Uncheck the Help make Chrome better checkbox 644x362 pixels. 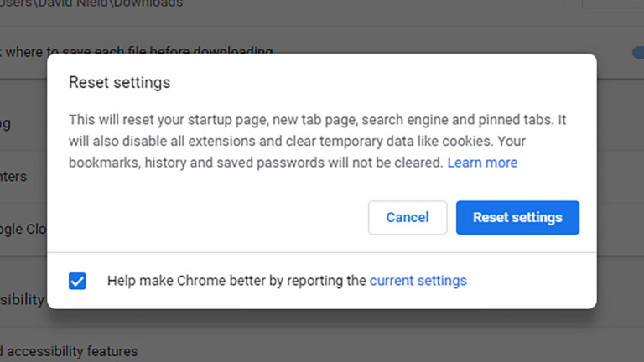pyautogui.click(x=77, y=281)
